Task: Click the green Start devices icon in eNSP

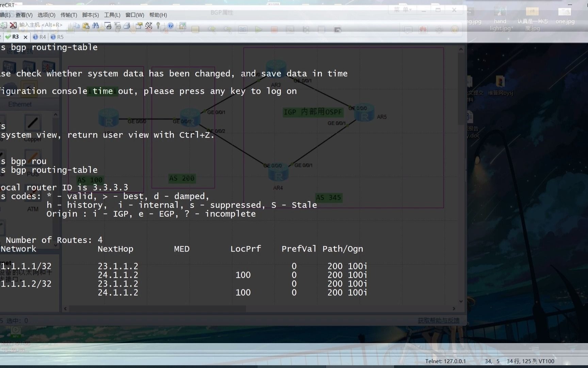Action: tap(259, 30)
